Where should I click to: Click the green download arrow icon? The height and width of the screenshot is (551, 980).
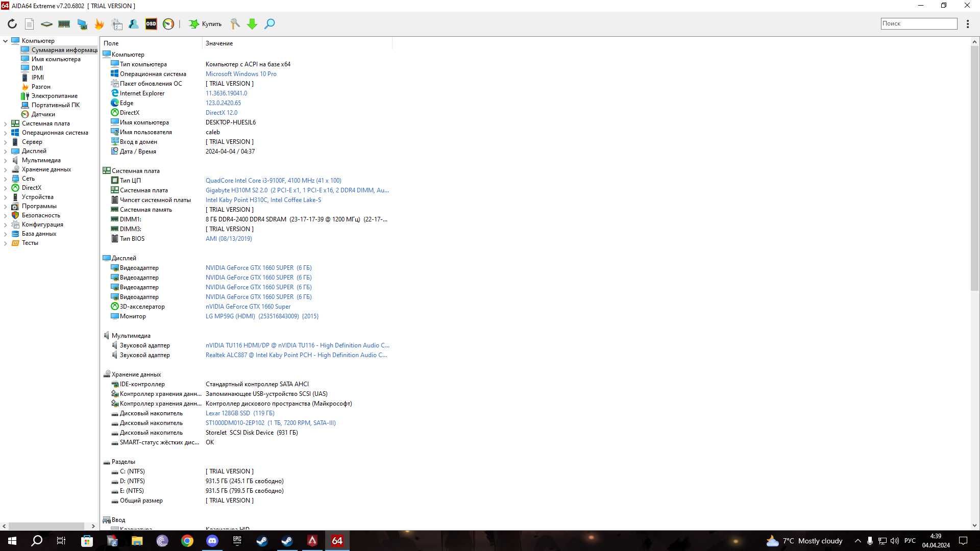252,23
